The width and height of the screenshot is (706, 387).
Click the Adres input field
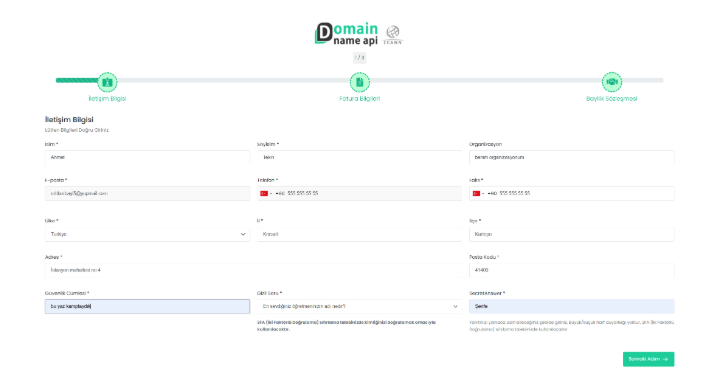click(253, 270)
